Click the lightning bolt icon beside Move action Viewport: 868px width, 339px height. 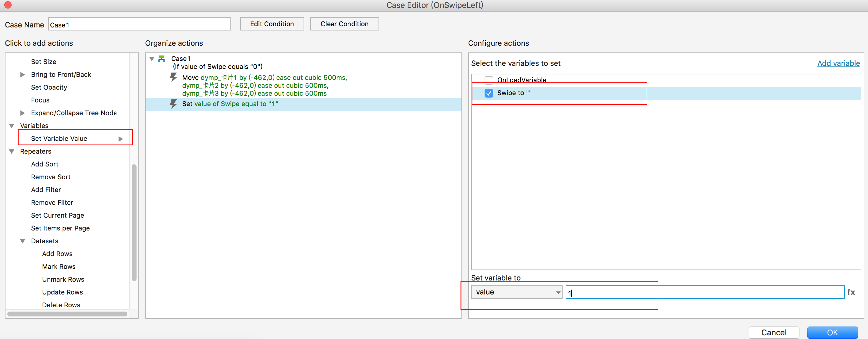(x=173, y=77)
